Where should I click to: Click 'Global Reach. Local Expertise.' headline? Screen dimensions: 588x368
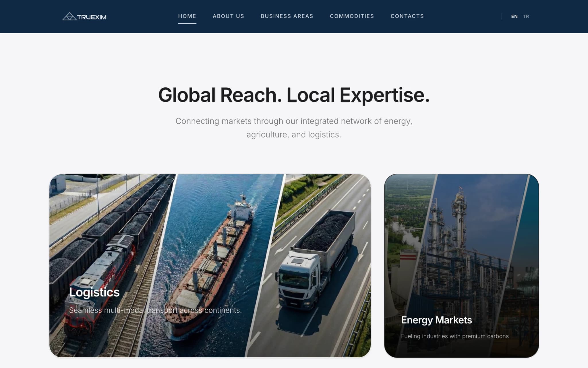294,95
